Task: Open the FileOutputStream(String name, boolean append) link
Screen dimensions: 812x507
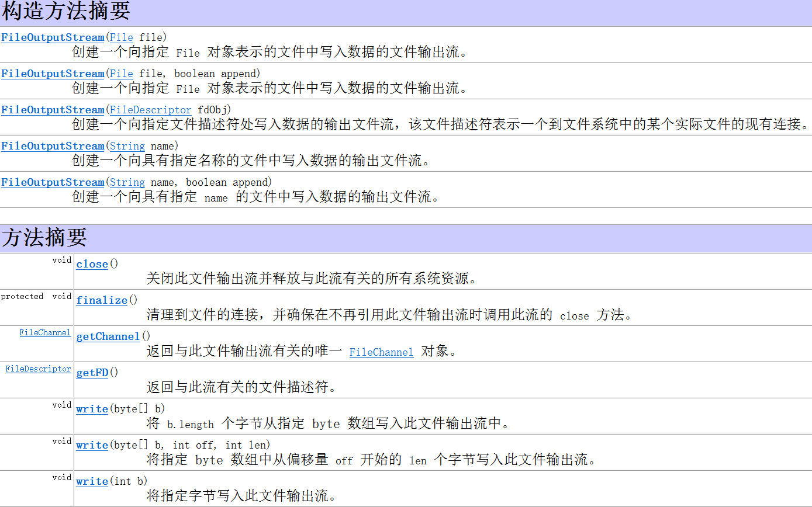Action: [53, 182]
